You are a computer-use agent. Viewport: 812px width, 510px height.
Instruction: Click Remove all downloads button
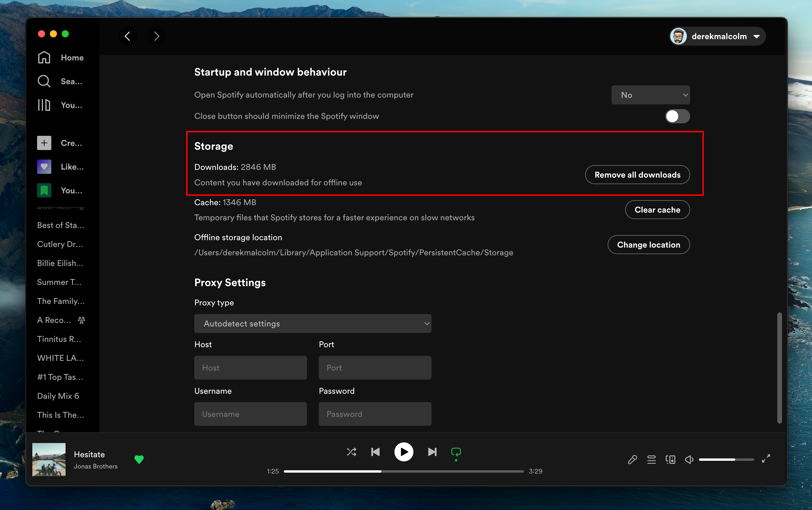638,175
